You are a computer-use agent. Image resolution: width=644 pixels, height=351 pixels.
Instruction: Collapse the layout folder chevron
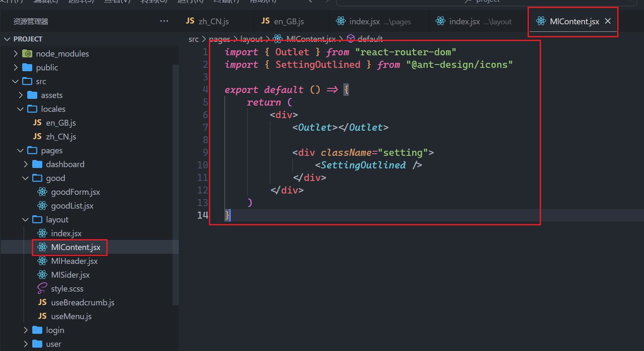[26, 219]
